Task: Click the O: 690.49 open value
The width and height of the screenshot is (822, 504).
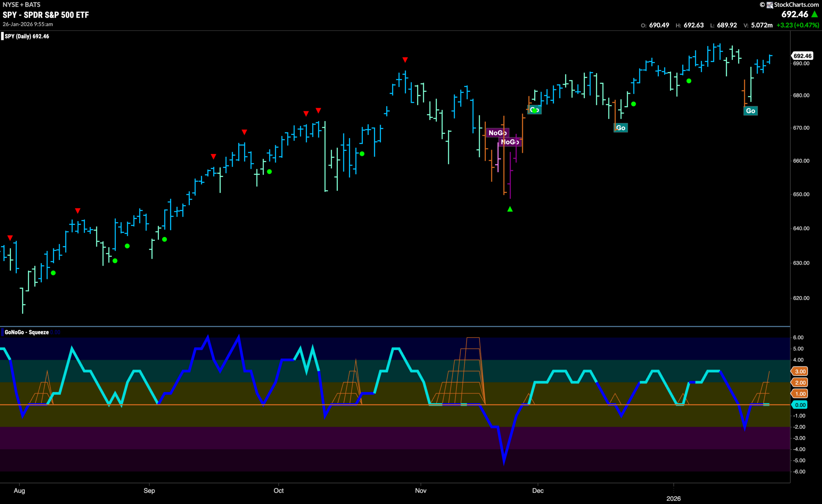Action: point(655,25)
